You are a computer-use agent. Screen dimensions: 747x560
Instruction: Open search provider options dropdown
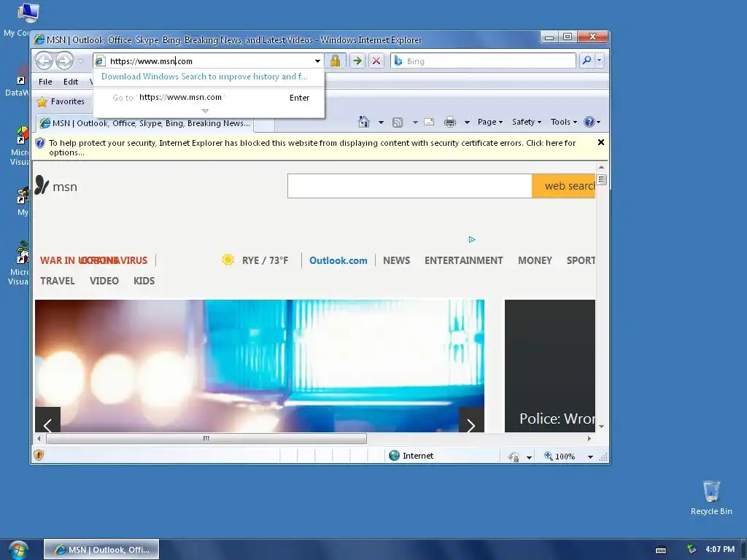(x=600, y=61)
